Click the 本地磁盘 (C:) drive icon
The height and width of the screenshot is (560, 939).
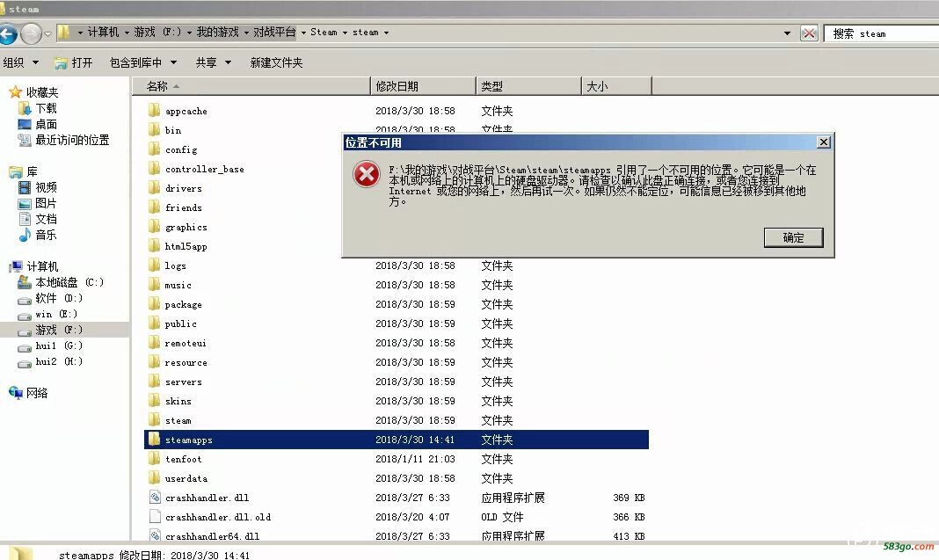pos(24,282)
